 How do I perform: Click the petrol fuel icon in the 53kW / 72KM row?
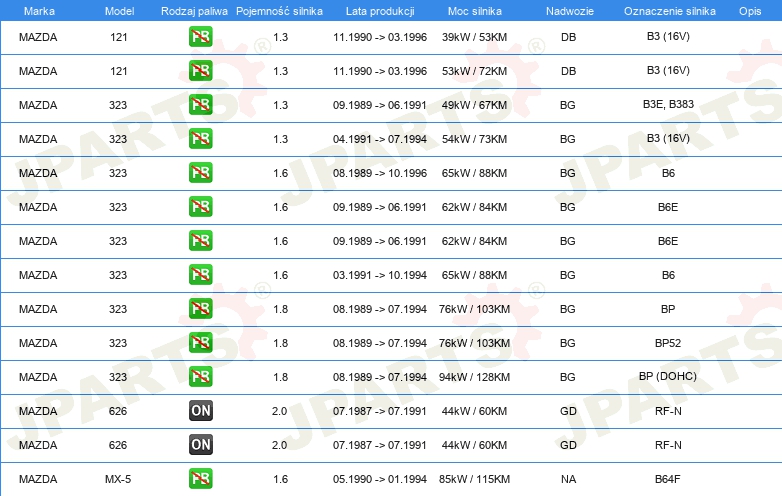(200, 71)
